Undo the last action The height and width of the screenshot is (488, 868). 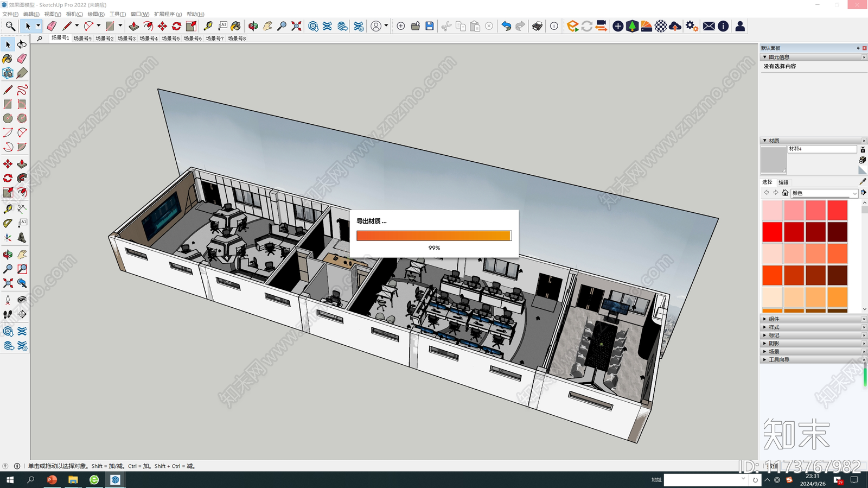(x=506, y=26)
